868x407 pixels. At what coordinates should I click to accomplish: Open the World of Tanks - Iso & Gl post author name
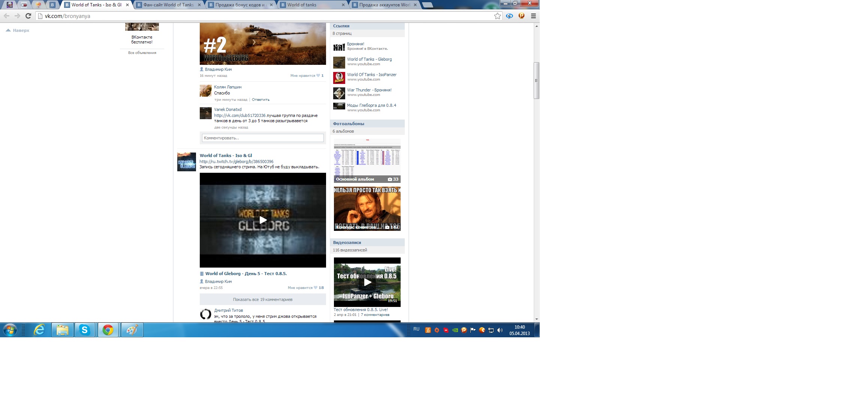coord(226,156)
